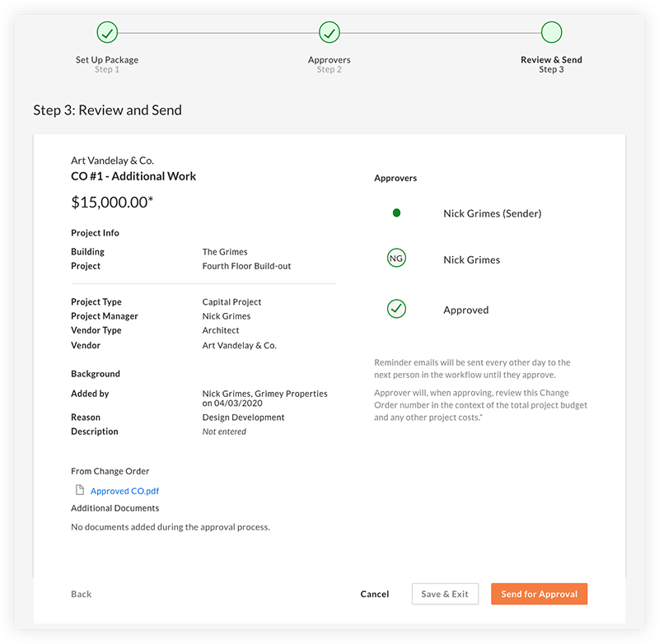Click the CO #1 - Additional Work title
The image size is (659, 644).
point(133,176)
